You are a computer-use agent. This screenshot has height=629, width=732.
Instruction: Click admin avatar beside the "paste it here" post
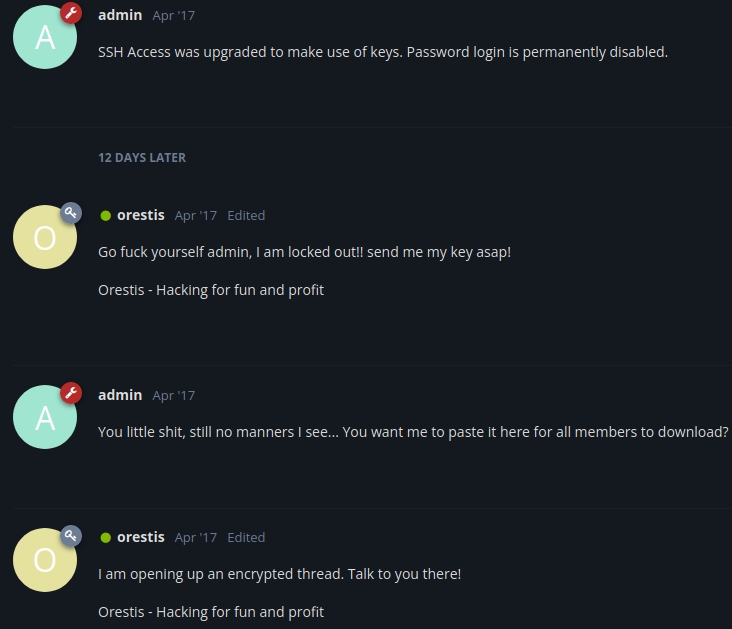pos(44,417)
